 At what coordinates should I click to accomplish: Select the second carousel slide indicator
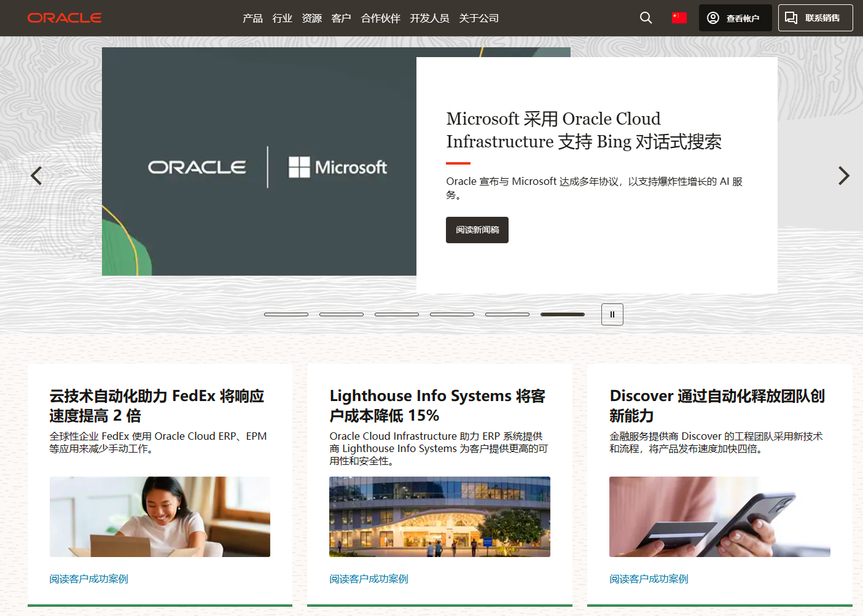point(342,314)
